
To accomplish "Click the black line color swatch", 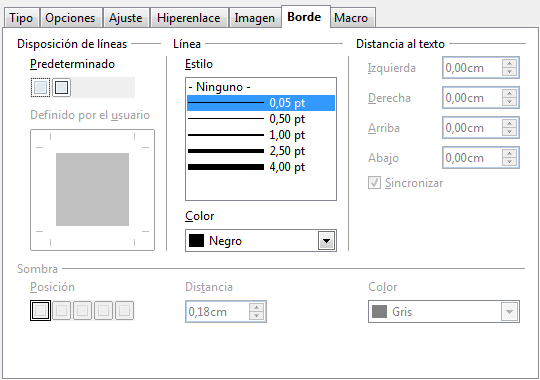I will coord(196,240).
